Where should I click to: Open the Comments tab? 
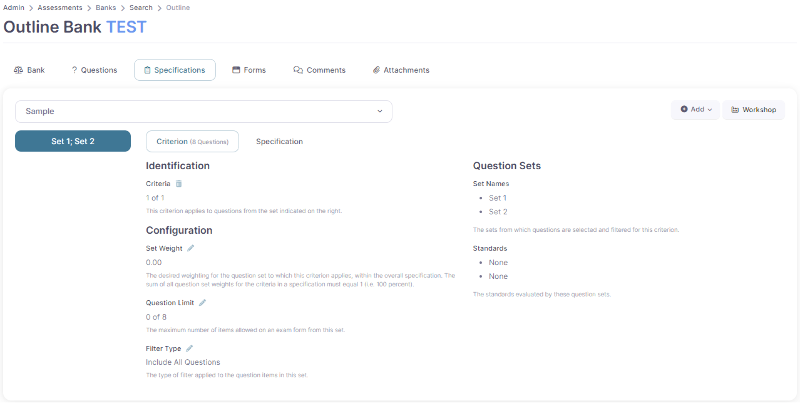click(x=319, y=70)
